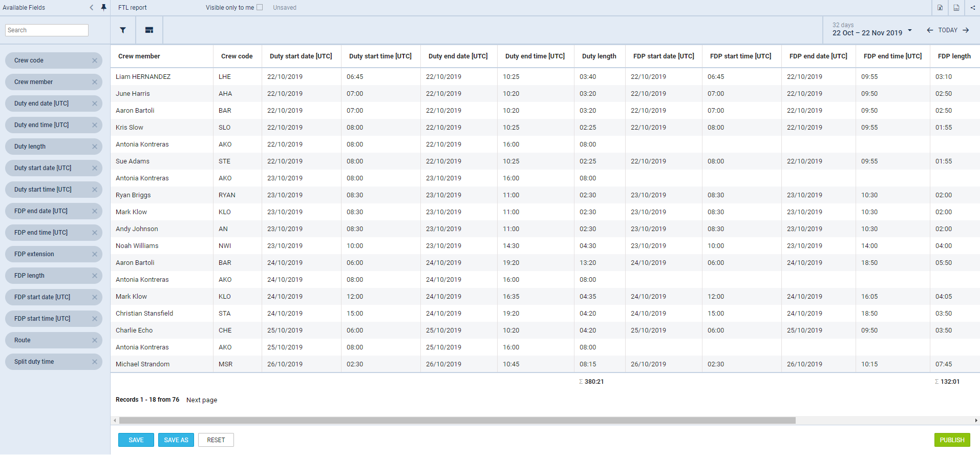Sort by Duty end date [UTC] header
Viewport: 980px width, 455px height.
click(x=458, y=56)
